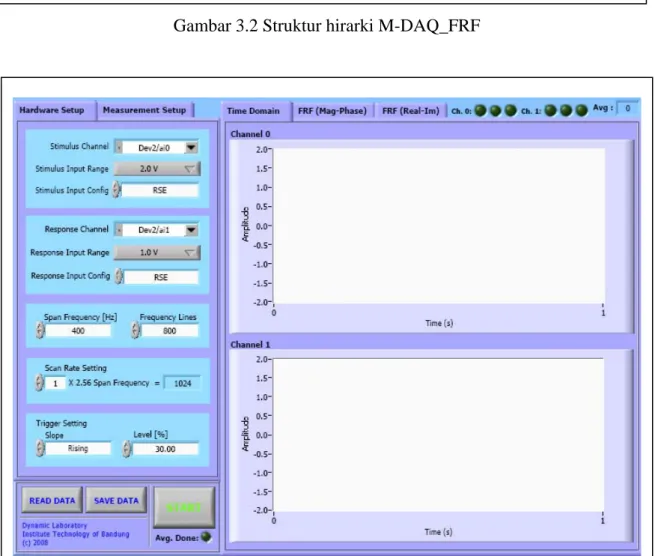Open the Response Channel dropdown arrow

pyautogui.click(x=191, y=230)
